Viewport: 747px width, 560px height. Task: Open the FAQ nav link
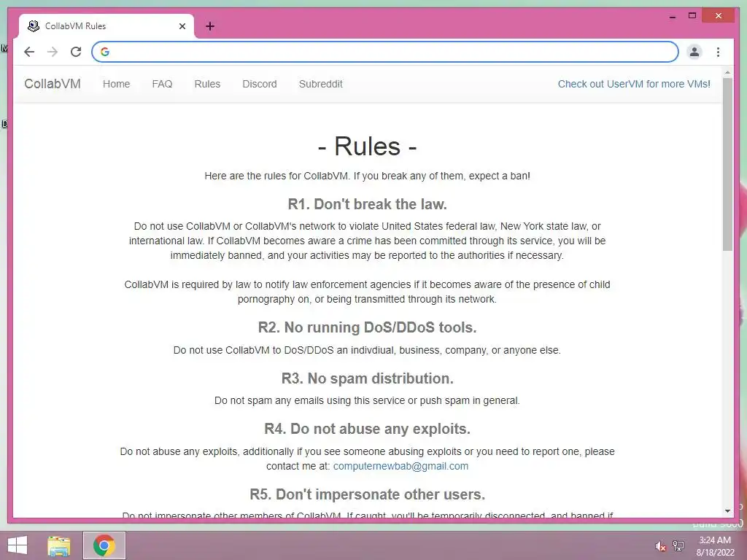[162, 84]
